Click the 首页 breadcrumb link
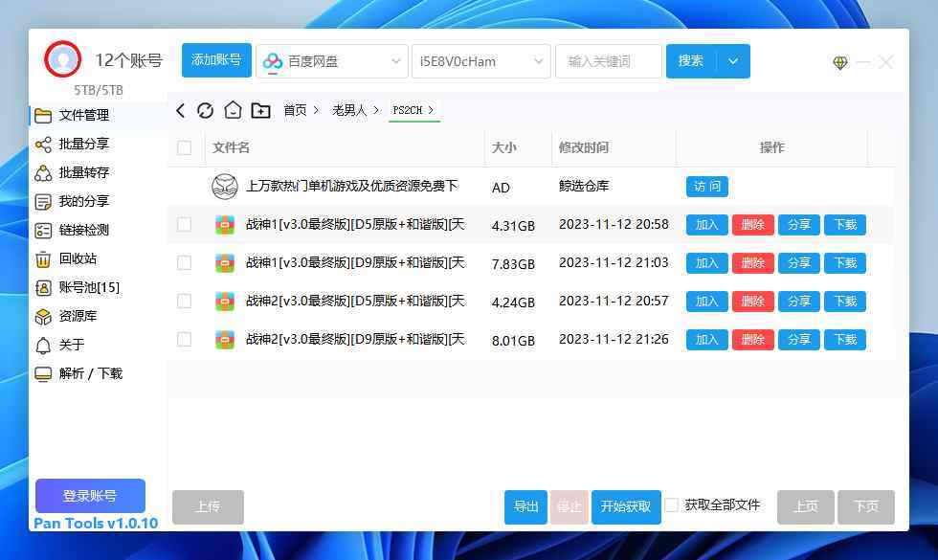Image resolution: width=938 pixels, height=560 pixels. 295,110
